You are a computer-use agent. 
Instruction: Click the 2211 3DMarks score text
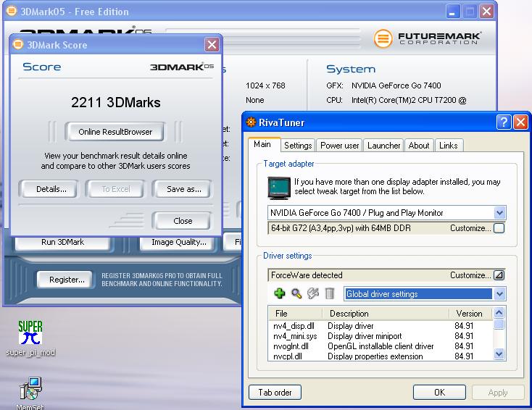[116, 102]
